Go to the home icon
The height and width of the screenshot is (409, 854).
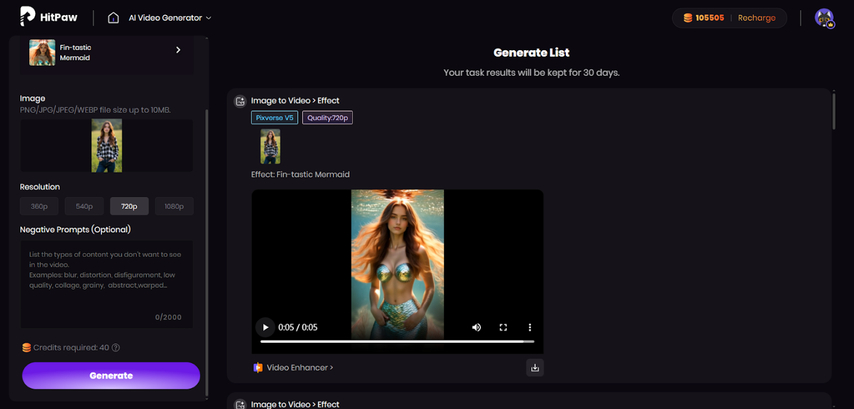click(x=113, y=17)
